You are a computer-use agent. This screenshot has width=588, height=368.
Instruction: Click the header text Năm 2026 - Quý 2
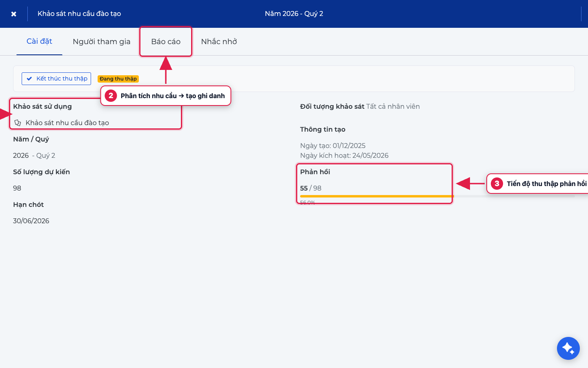tap(294, 13)
